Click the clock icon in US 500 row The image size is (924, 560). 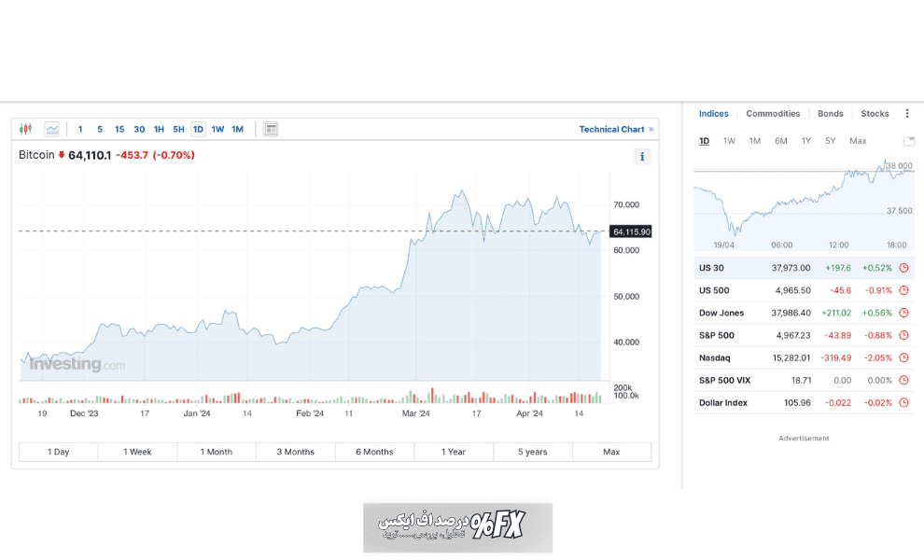tap(904, 290)
